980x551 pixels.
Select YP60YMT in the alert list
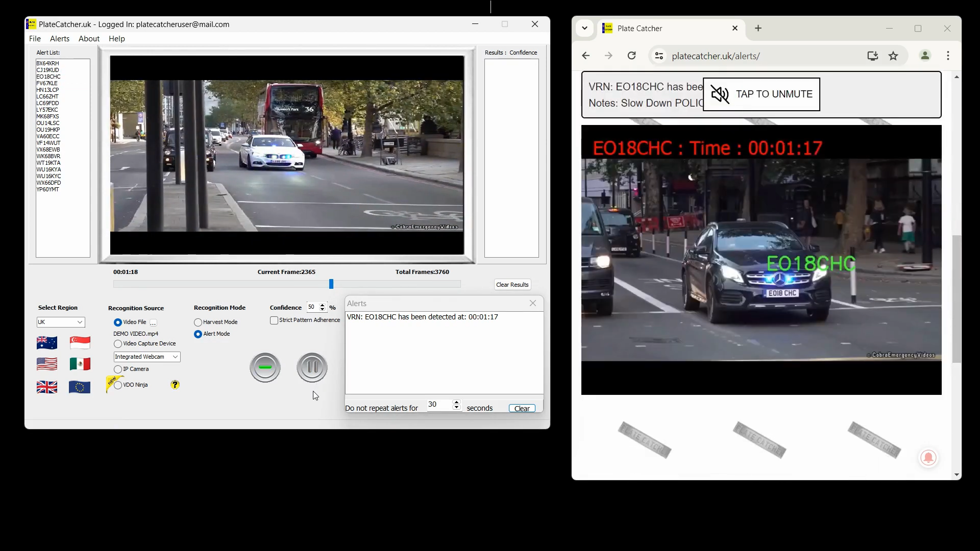[48, 189]
